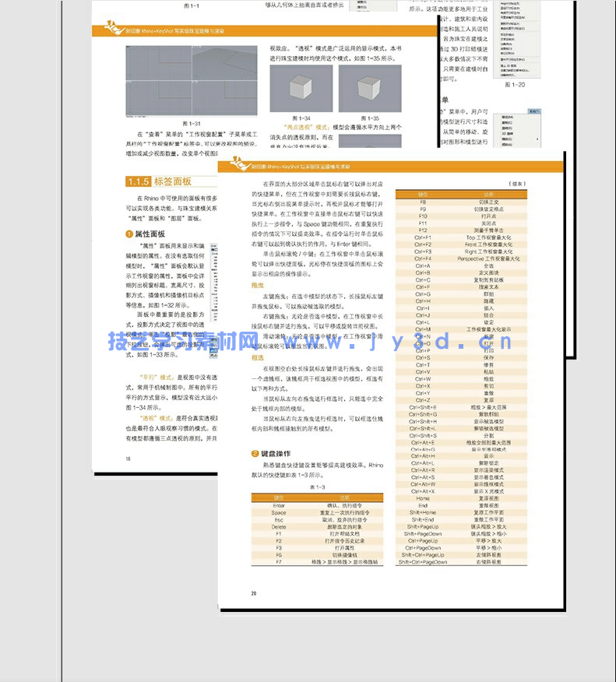Click the "Enter" cell in table 1-3

(279, 505)
